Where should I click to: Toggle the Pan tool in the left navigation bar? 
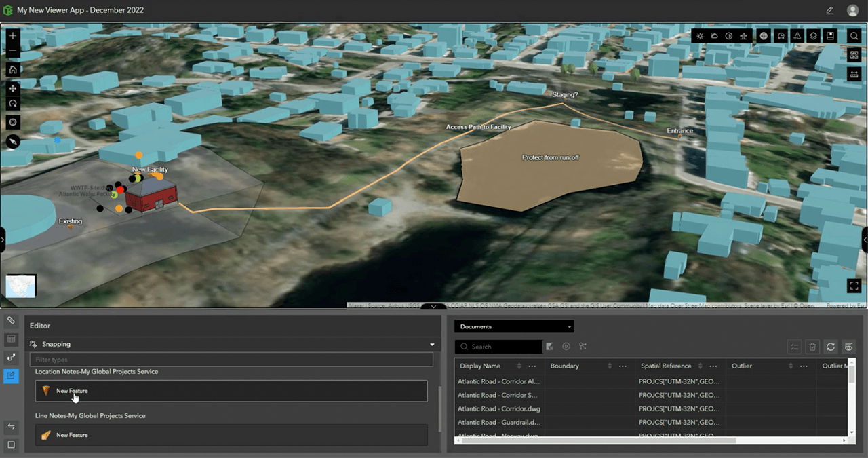(12, 88)
